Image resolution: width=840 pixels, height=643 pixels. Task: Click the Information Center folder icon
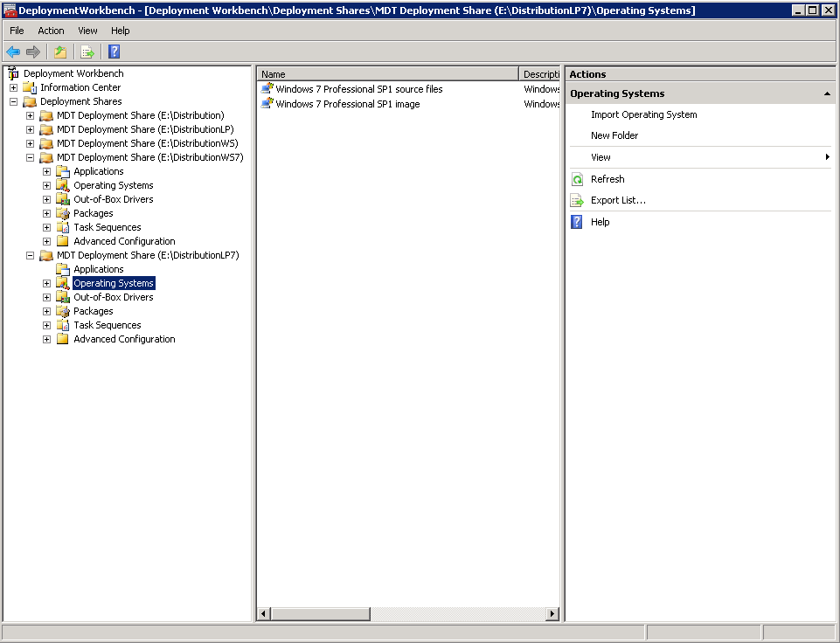click(x=30, y=87)
